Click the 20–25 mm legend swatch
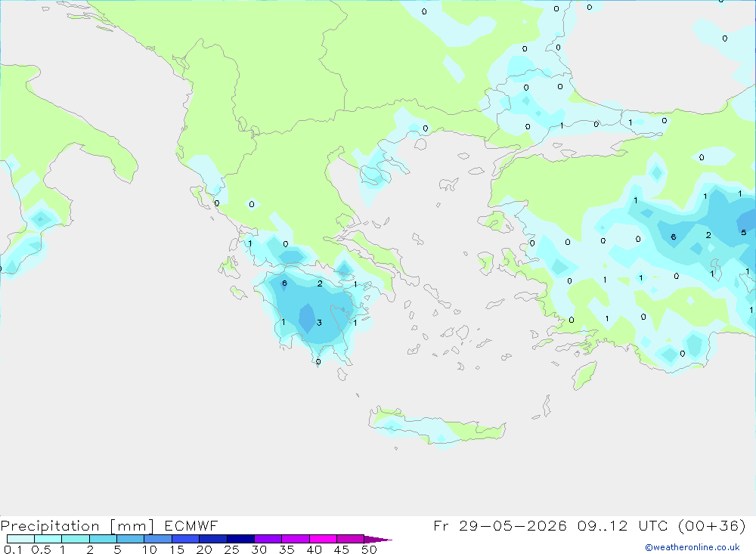The height and width of the screenshot is (554, 756). (213, 539)
